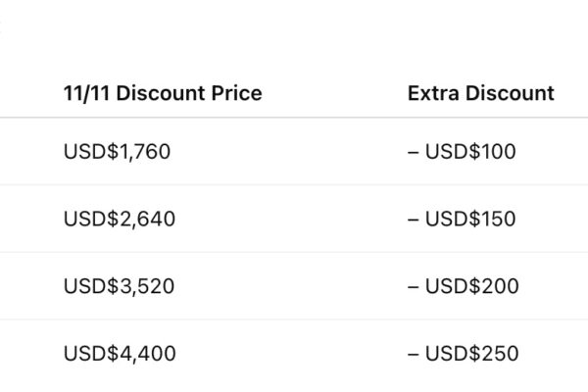The width and height of the screenshot is (588, 392).
Task: Click the 11/11 Discount Price column header
Action: click(x=162, y=94)
